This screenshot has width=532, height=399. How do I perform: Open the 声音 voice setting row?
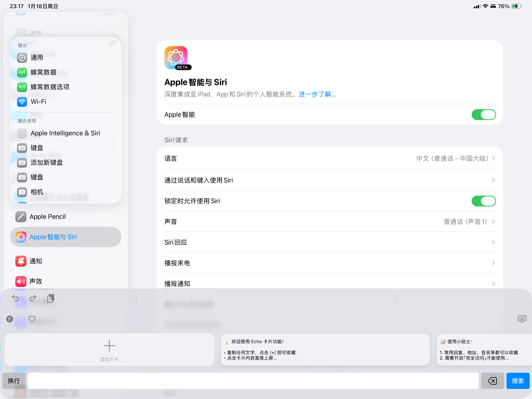(330, 222)
